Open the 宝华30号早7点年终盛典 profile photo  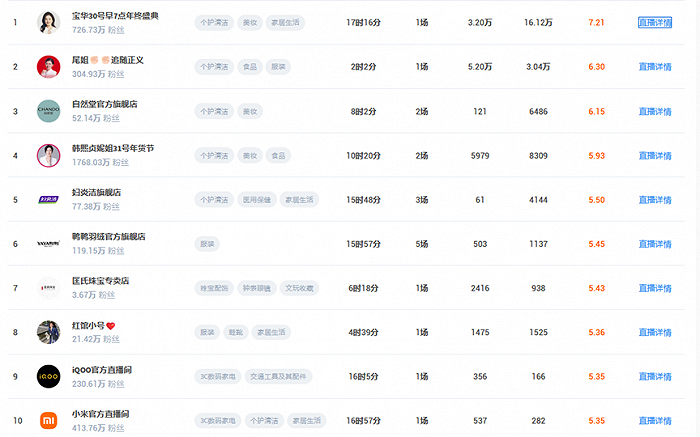click(x=49, y=22)
